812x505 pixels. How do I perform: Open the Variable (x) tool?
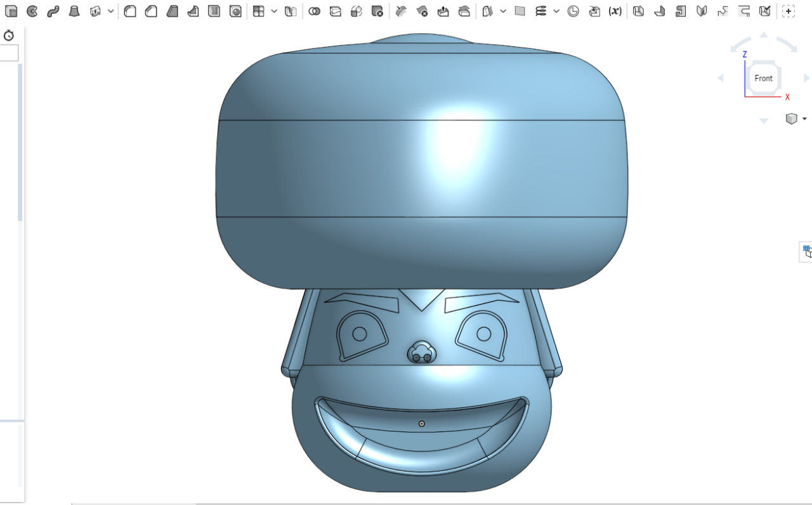tap(615, 11)
